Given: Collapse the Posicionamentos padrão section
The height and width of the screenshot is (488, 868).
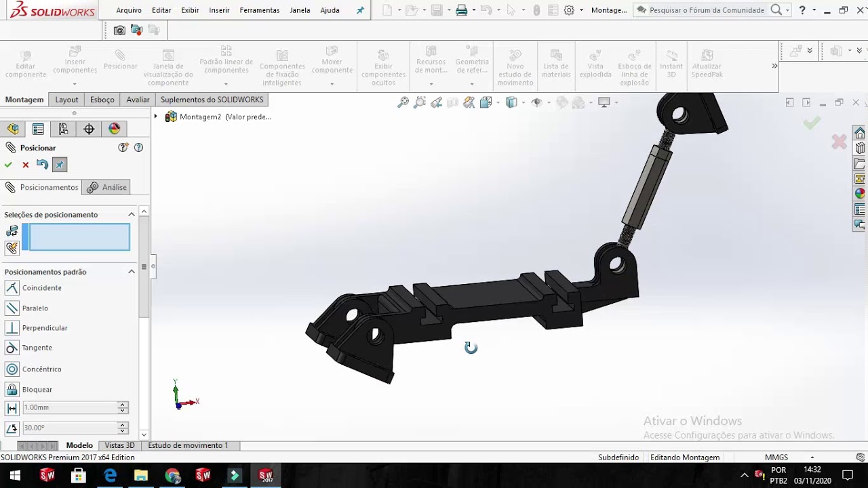Looking at the screenshot, I should coord(132,272).
